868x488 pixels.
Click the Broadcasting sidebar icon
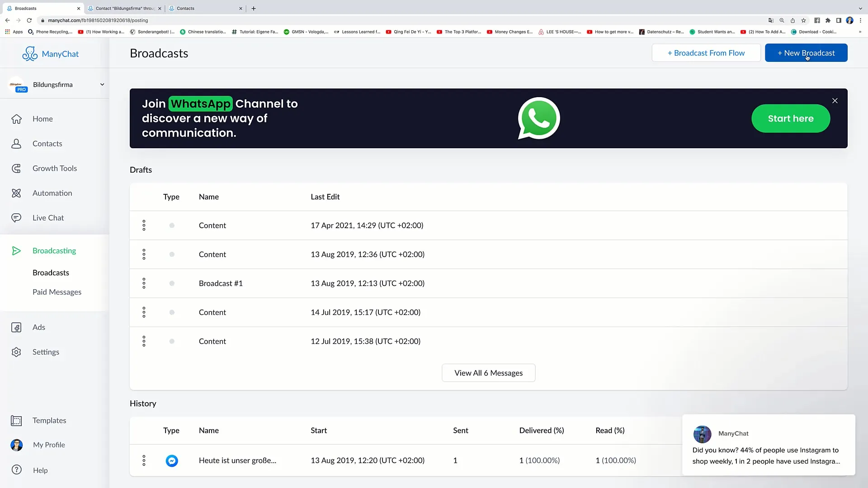point(16,250)
